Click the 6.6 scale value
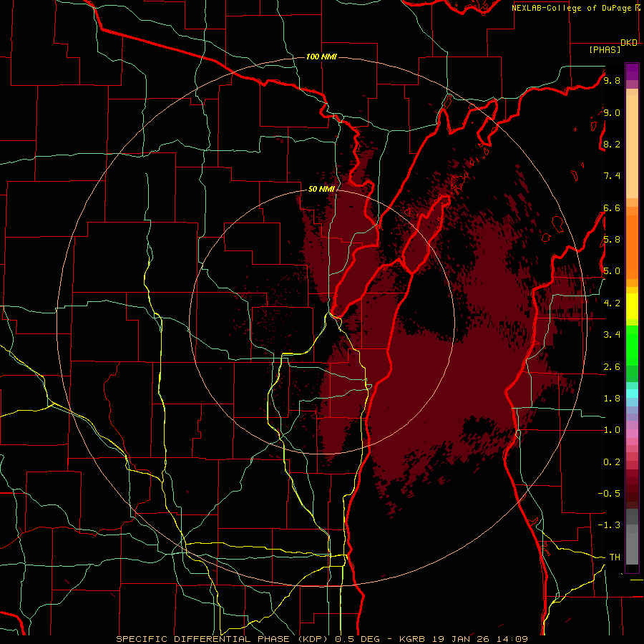Screen dimensions: 644x644 pos(612,208)
